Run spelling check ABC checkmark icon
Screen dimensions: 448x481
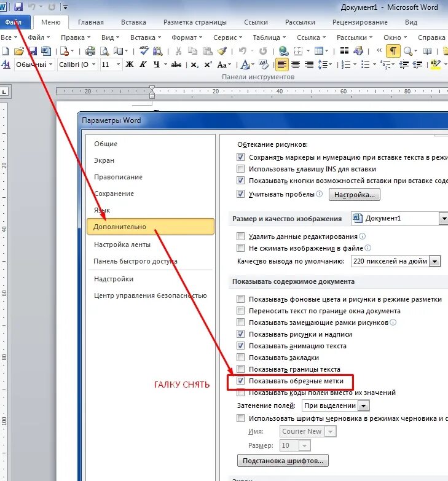point(144,50)
